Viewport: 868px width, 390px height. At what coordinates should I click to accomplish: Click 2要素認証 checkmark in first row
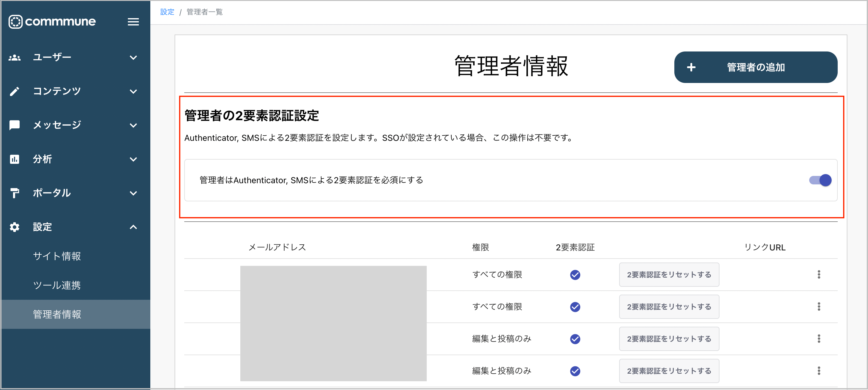click(575, 275)
